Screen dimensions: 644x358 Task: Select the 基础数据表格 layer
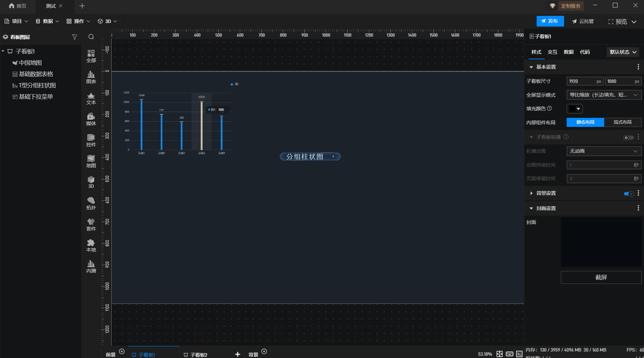(36, 74)
